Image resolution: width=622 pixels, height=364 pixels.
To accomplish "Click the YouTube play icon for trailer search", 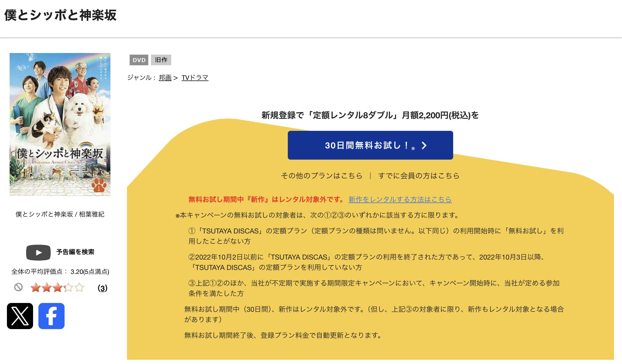I will (x=38, y=252).
